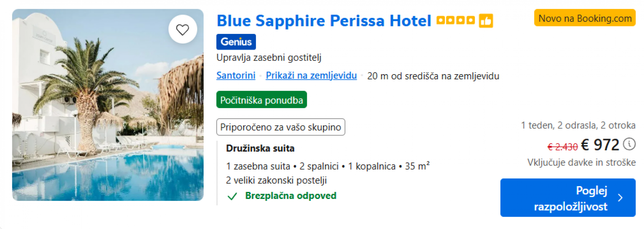Click the 20 m od središča distance text
Viewport: 644px width, 229px height.
433,76
